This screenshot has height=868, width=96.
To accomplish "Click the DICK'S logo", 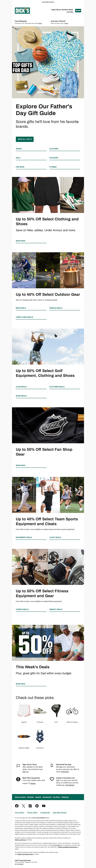I will point(22,11).
